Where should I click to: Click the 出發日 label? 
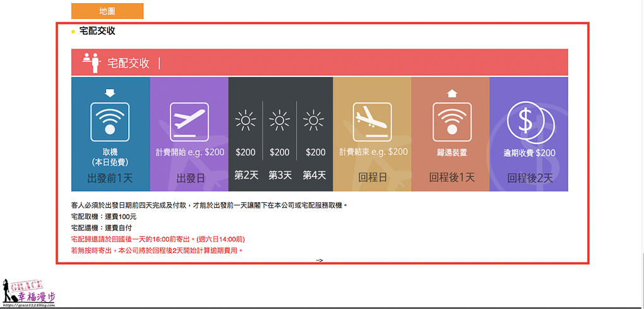pyautogui.click(x=190, y=178)
